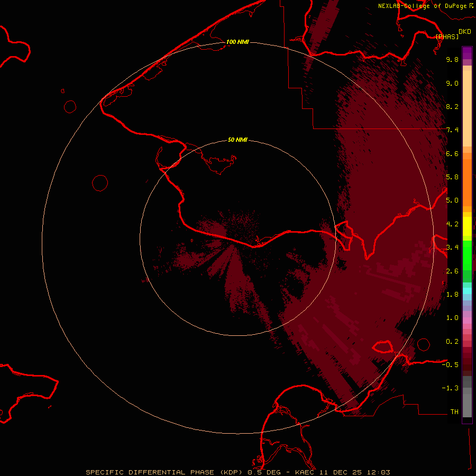Click the KAEC station identifier in the caption
476x476 pixels.
coord(307,472)
